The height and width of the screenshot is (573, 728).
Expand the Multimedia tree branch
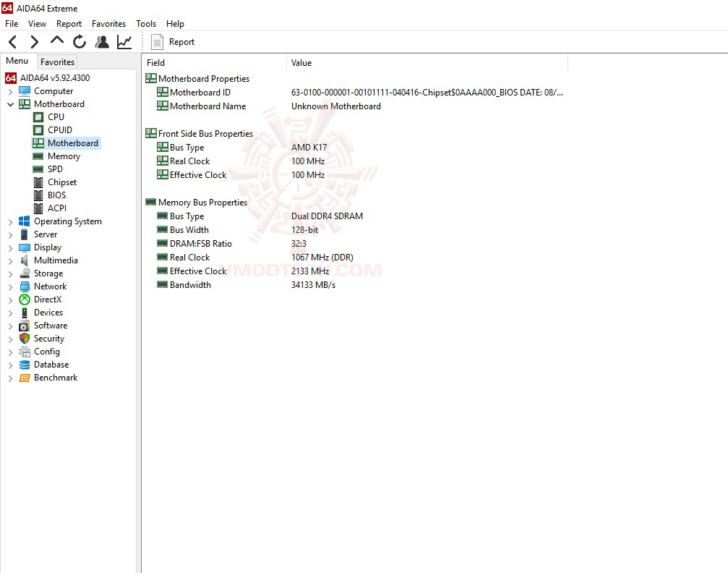[10, 260]
